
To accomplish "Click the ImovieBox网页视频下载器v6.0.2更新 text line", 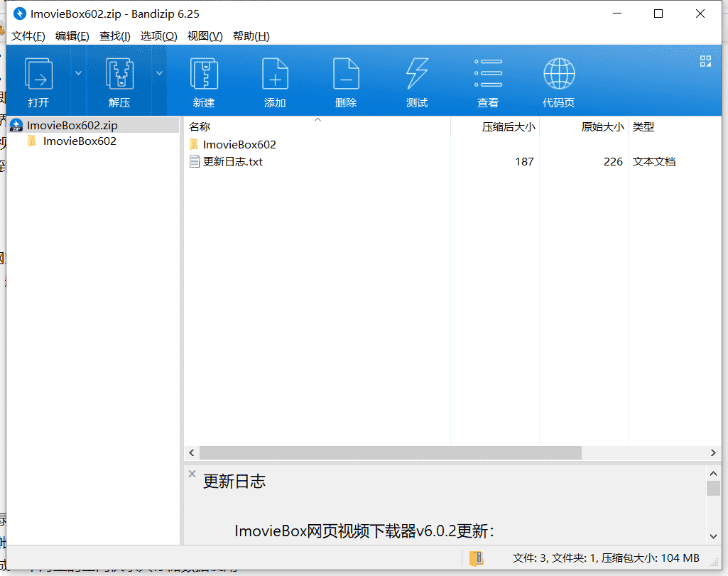I will coord(364,531).
